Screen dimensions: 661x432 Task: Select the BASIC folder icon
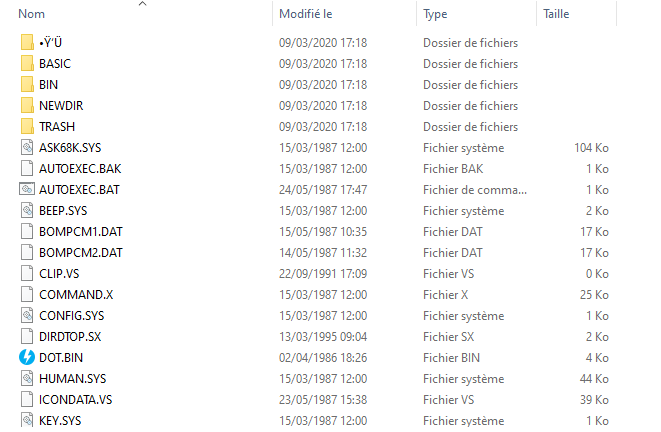pyautogui.click(x=27, y=63)
